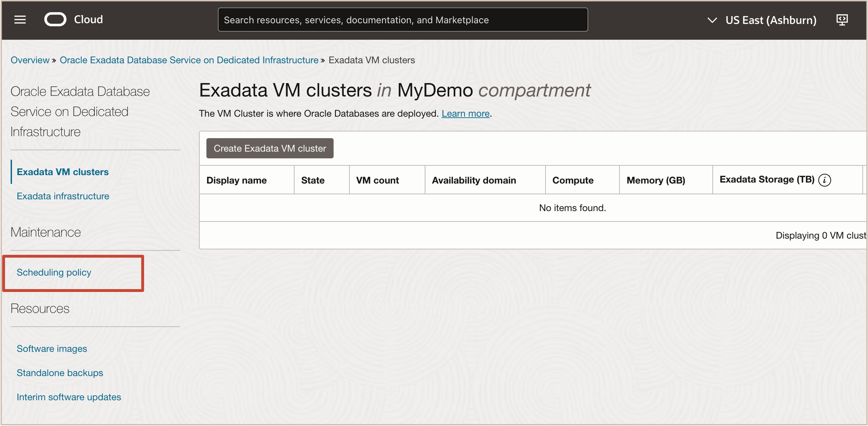Open Oracle Exadata Database Service breadcrumb link
The width and height of the screenshot is (868, 426).
pos(189,60)
